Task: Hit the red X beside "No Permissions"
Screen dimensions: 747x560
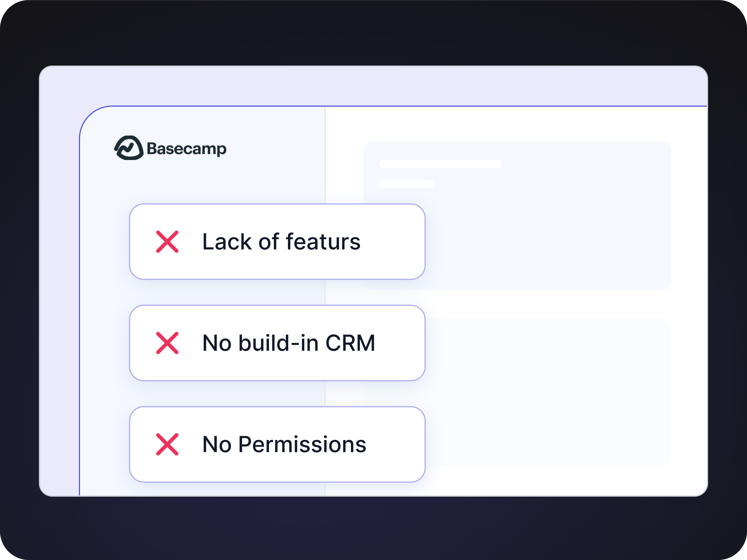Action: tap(167, 444)
